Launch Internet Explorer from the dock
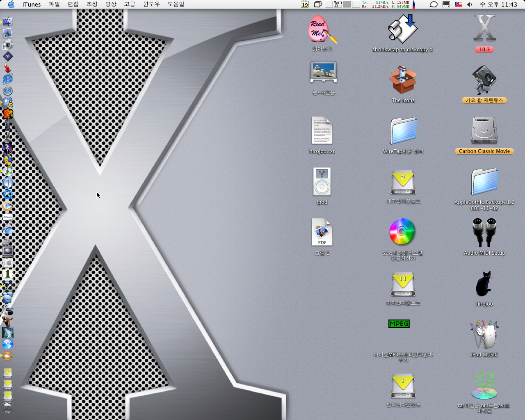Image resolution: width=525 pixels, height=420 pixels. click(x=8, y=79)
